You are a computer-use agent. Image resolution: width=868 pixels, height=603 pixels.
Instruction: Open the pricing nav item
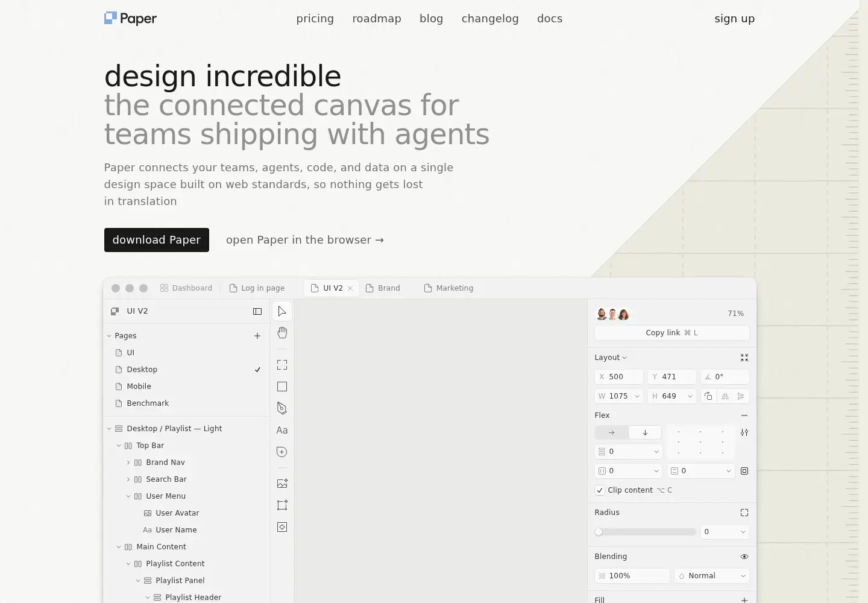pos(315,19)
